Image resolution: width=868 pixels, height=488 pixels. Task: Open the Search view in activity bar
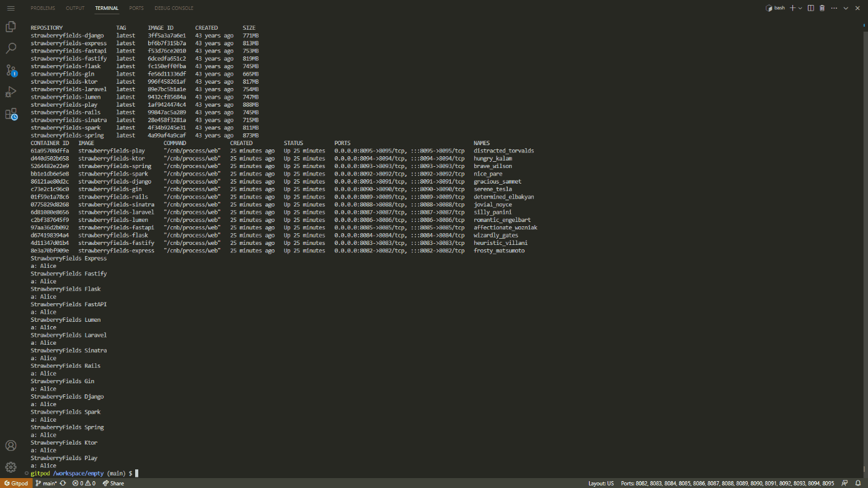(x=11, y=48)
